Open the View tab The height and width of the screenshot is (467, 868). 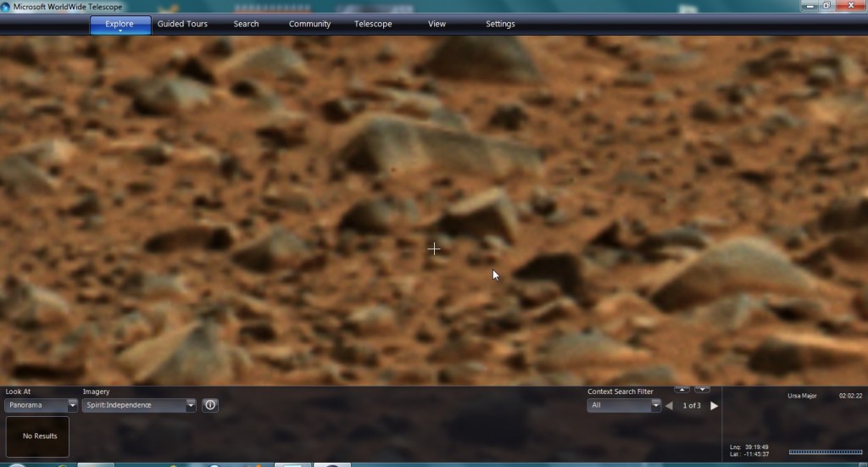tap(437, 24)
